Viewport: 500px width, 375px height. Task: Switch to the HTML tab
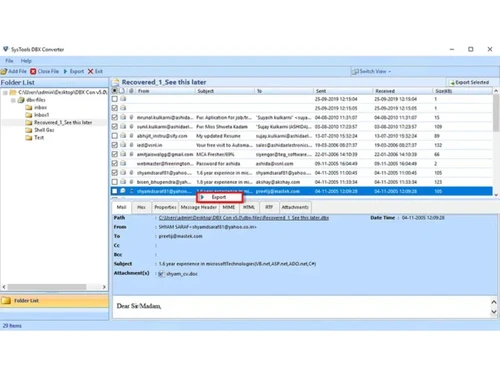[x=249, y=207]
